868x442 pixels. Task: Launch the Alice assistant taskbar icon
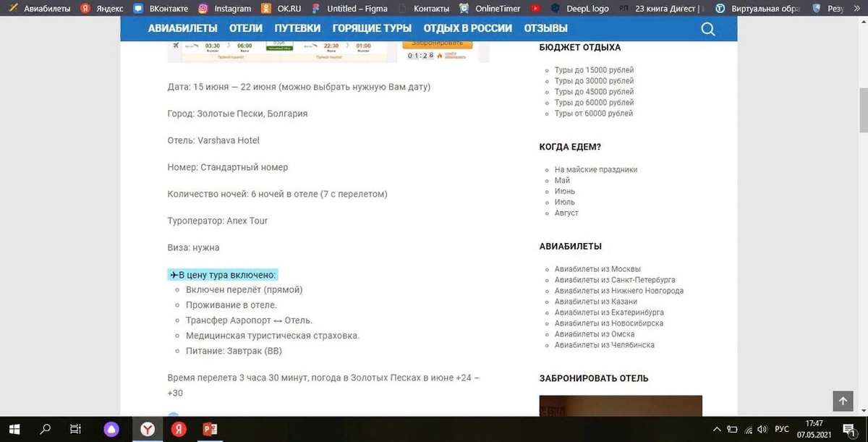pyautogui.click(x=112, y=429)
